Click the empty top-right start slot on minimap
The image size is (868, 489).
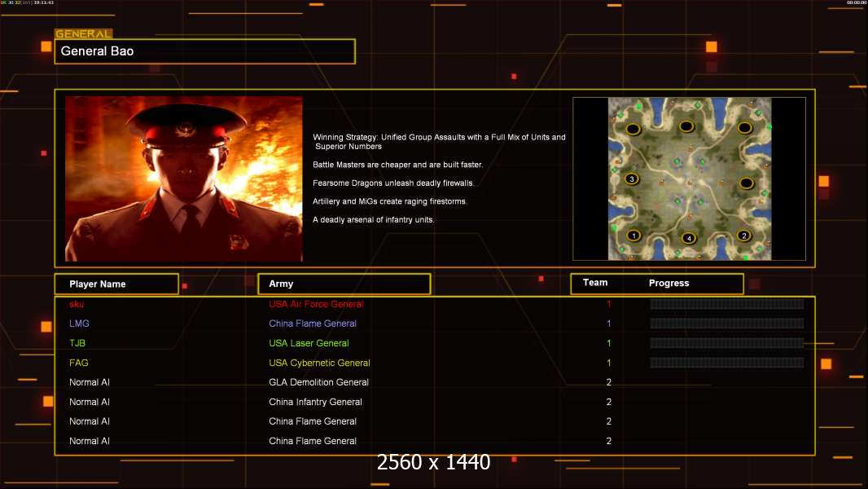click(x=743, y=128)
